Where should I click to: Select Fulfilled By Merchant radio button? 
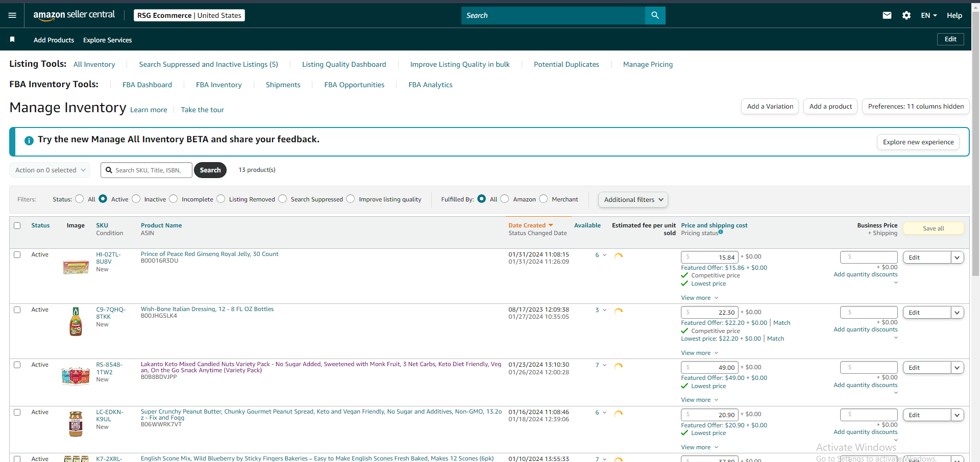pos(544,199)
